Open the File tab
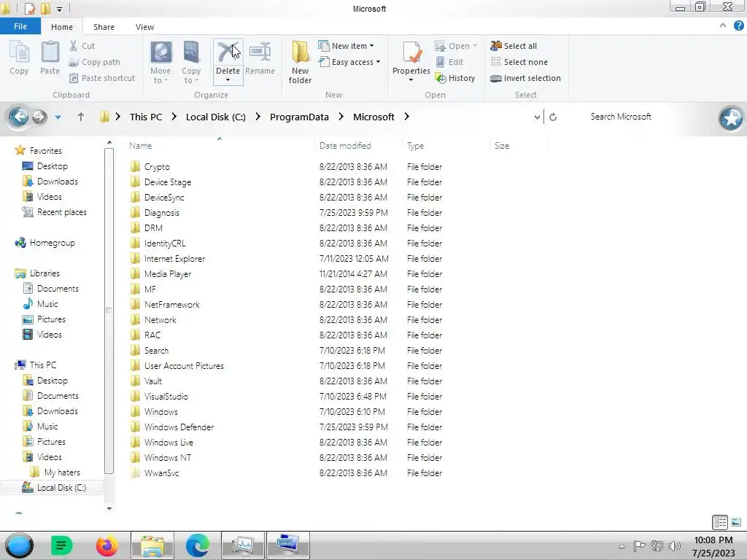 tap(20, 26)
